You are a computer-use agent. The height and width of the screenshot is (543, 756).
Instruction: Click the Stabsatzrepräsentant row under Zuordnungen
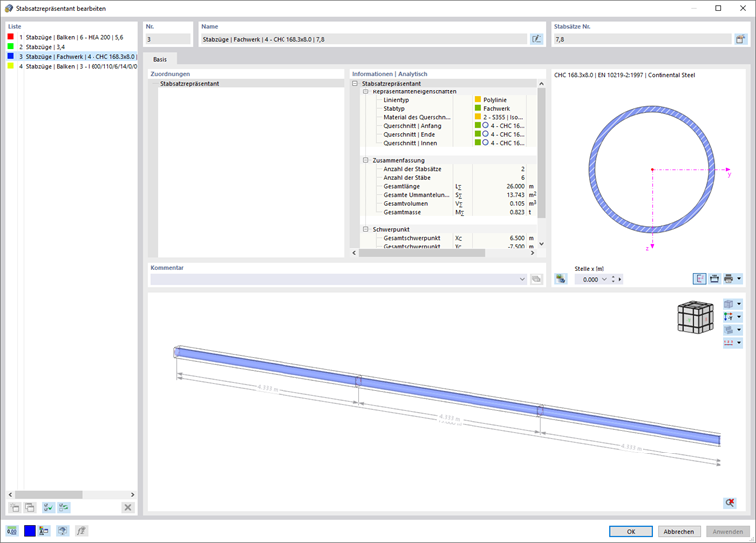[247, 83]
